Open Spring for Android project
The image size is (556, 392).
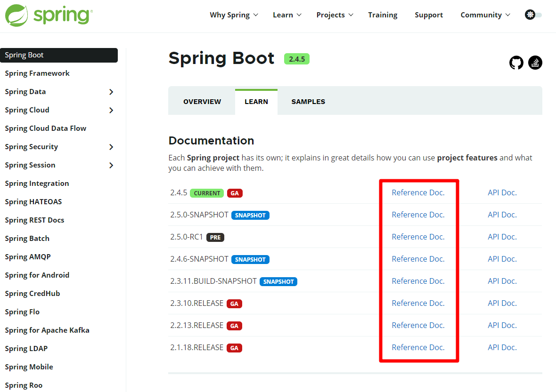click(37, 275)
